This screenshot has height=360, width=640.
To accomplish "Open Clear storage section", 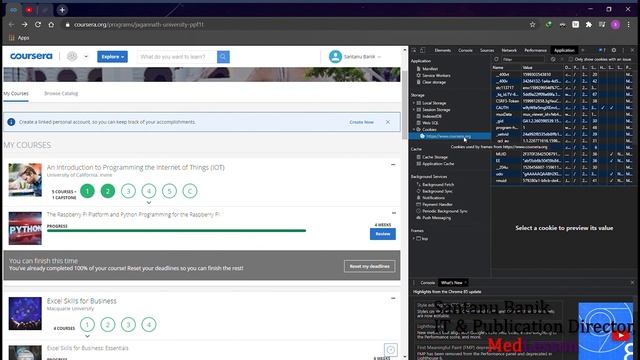I will tap(433, 82).
